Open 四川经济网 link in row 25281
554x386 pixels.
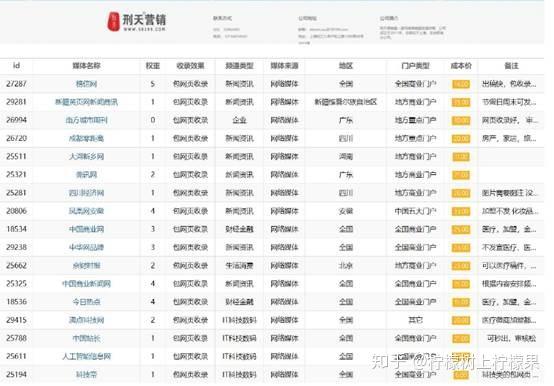click(87, 193)
